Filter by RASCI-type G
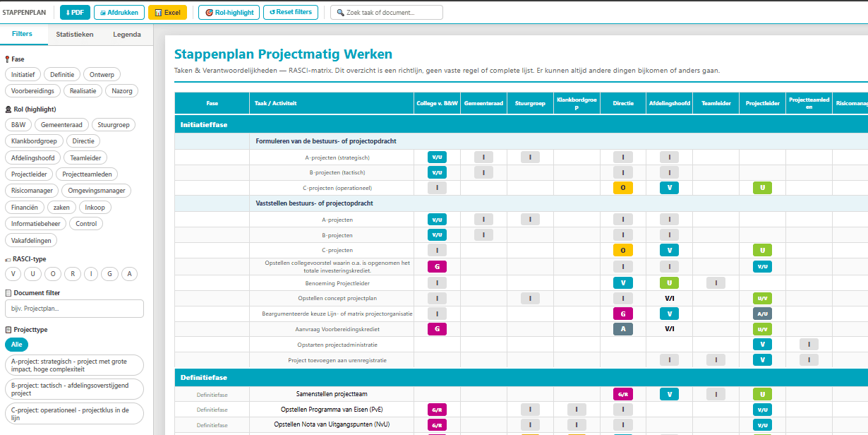868x435 pixels. point(109,274)
